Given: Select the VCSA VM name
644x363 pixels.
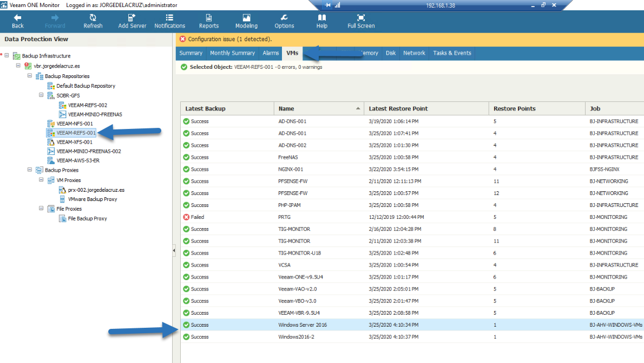Looking at the screenshot, I should coord(284,265).
